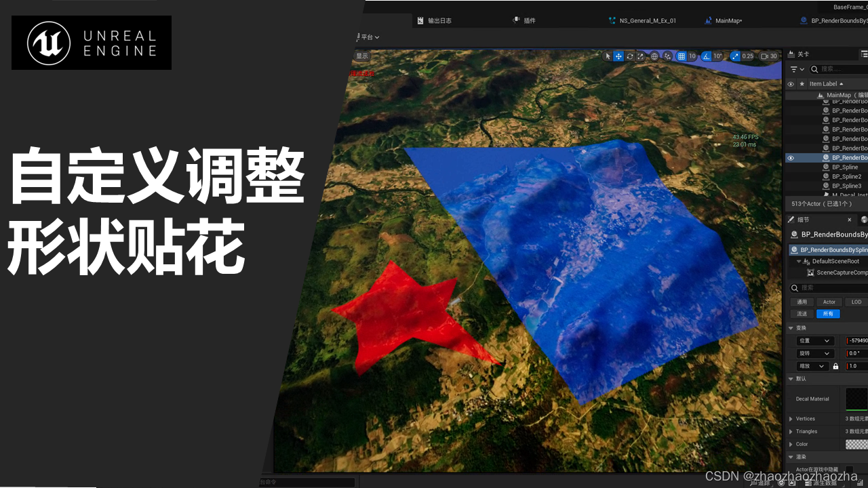Activate the scale gizmo tool
This screenshot has width=868, height=488.
click(640, 56)
